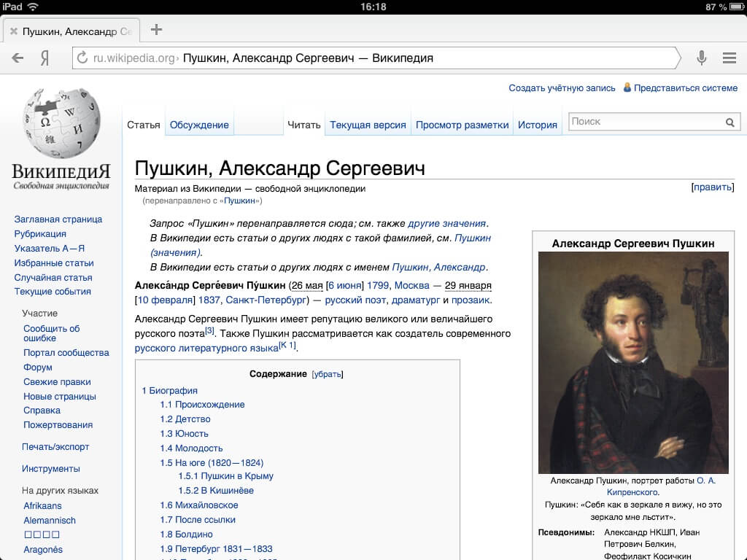747x560 pixels.
Task: Click Создать учётную запись link
Action: (x=562, y=88)
